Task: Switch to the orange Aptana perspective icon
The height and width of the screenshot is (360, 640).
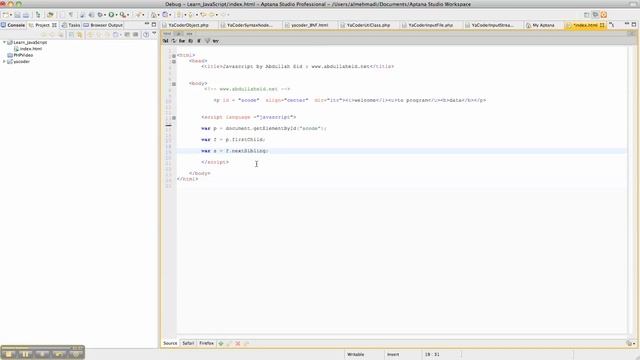Action: point(604,15)
